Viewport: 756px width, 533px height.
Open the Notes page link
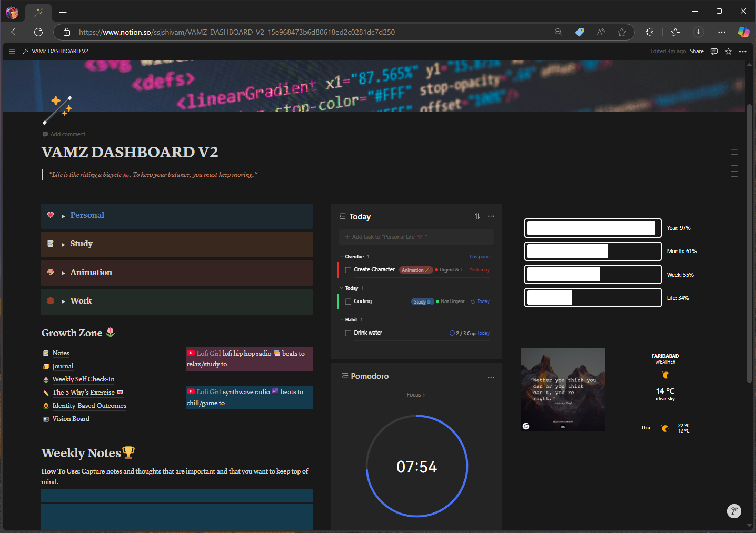(x=61, y=353)
